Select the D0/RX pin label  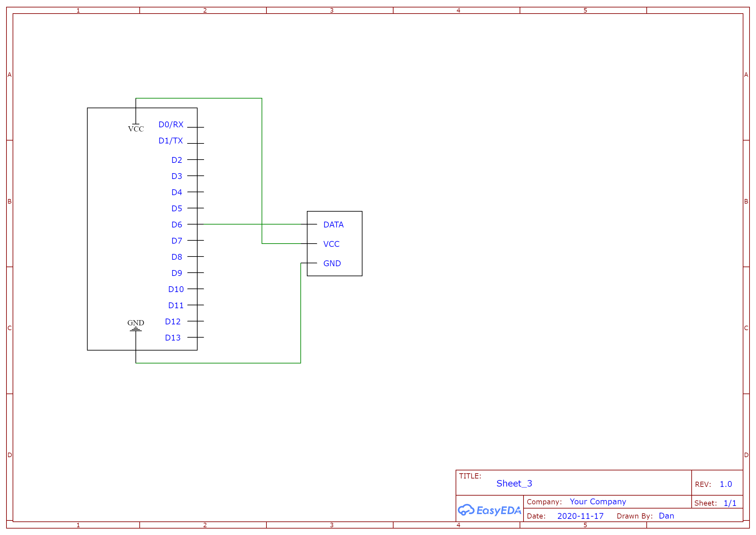click(x=171, y=124)
